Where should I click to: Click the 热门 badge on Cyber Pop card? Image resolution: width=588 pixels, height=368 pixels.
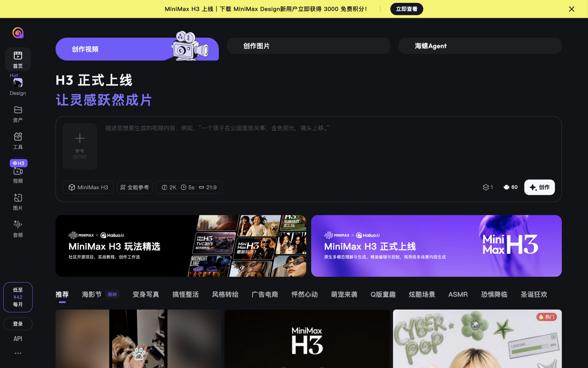coord(546,317)
